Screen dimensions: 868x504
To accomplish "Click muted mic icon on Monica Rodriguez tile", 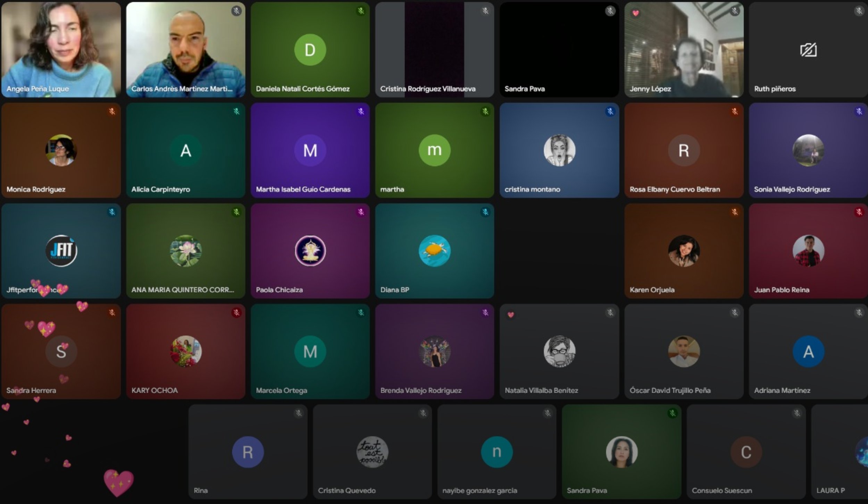I will pyautogui.click(x=112, y=111).
